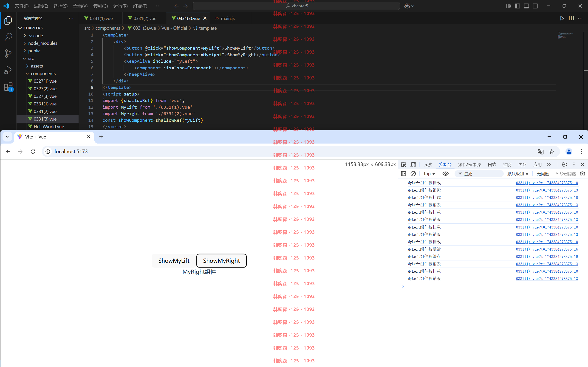Go forward in VS Code navigation

185,6
